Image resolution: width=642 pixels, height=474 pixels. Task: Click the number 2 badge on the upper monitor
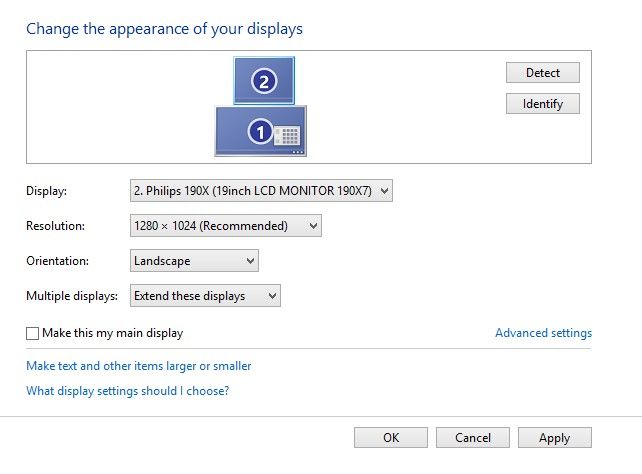(263, 82)
